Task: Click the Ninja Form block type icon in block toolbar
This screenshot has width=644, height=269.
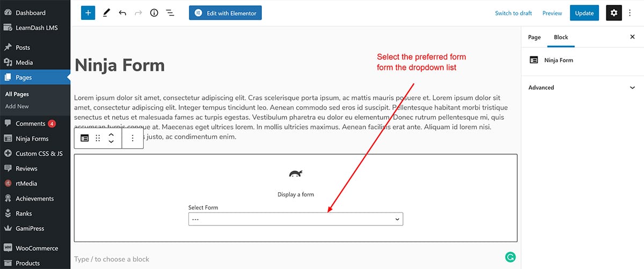Action: click(85, 138)
